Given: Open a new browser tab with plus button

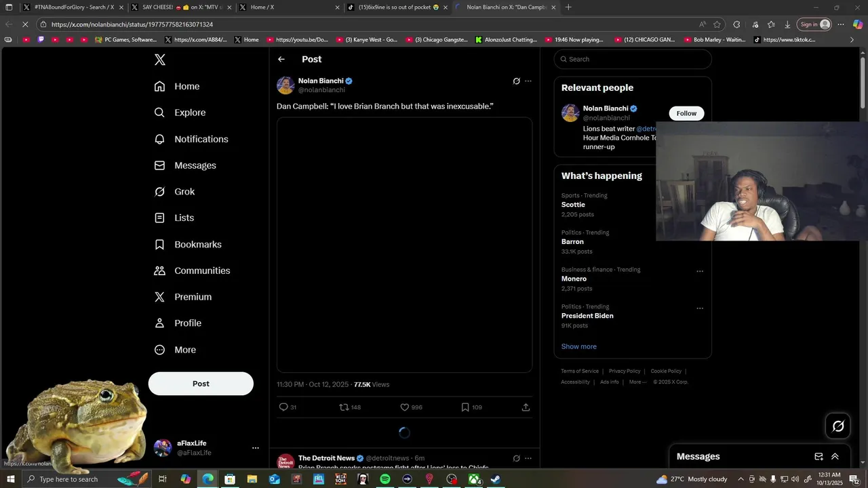Looking at the screenshot, I should point(568,7).
